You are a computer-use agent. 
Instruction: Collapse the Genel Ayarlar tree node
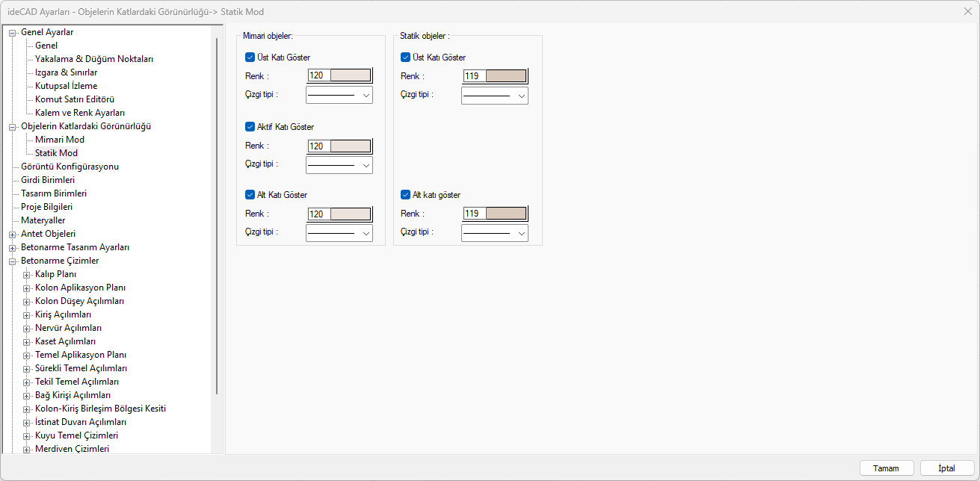(12, 32)
